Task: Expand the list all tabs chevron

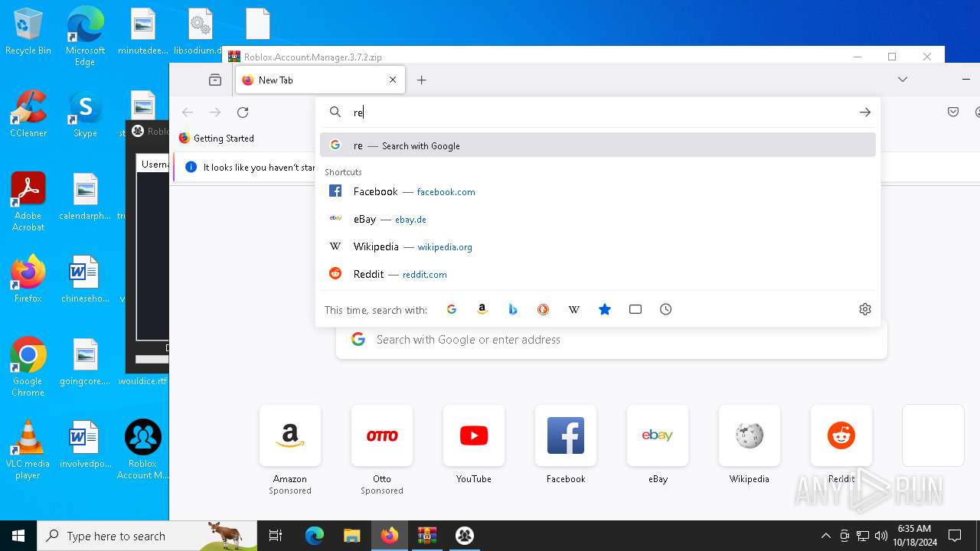Action: pyautogui.click(x=903, y=80)
